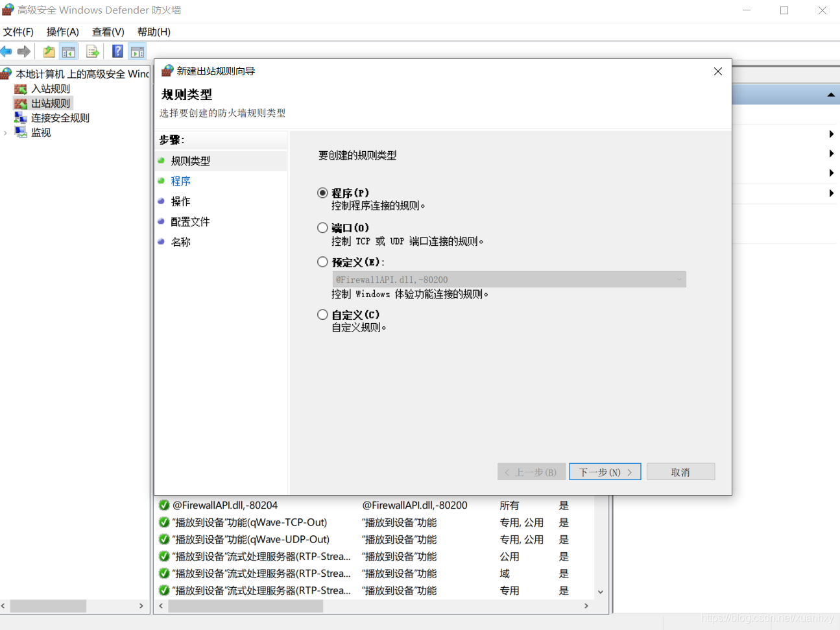Viewport: 840px width, 630px height.
Task: Click green check icon of RTP-Strea rule with 专用 profile
Action: pyautogui.click(x=164, y=590)
